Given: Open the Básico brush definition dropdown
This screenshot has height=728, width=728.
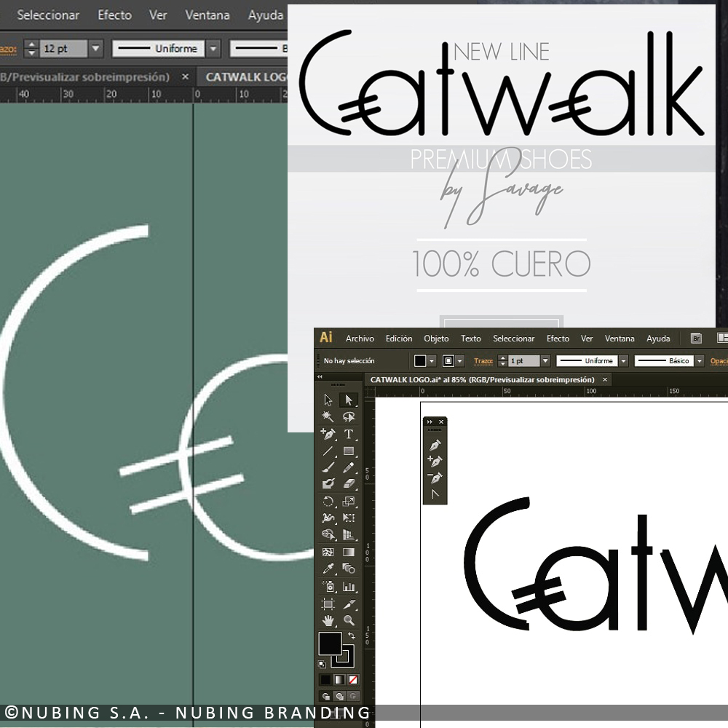Looking at the screenshot, I should point(700,361).
